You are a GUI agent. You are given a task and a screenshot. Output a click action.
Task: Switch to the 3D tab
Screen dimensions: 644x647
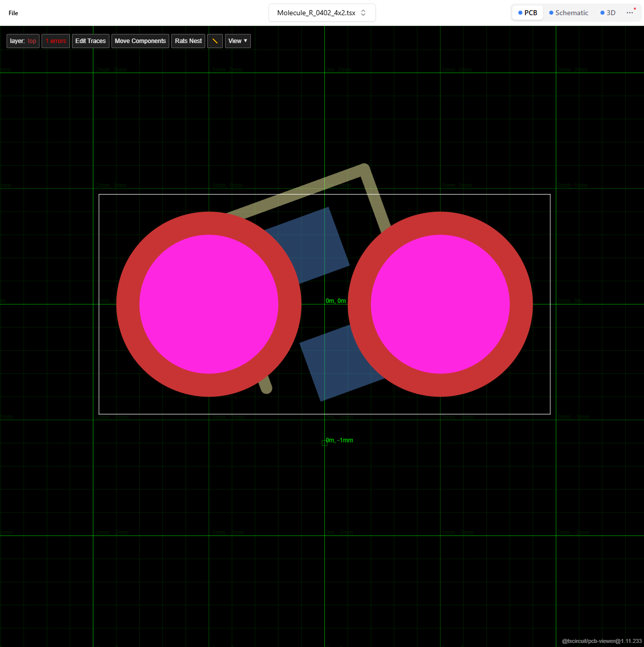(x=608, y=13)
